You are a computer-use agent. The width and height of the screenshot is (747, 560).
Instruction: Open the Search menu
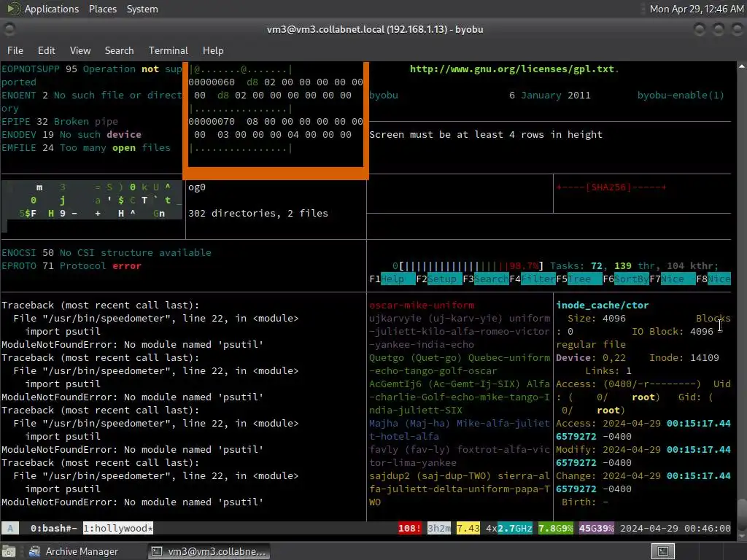click(x=119, y=50)
